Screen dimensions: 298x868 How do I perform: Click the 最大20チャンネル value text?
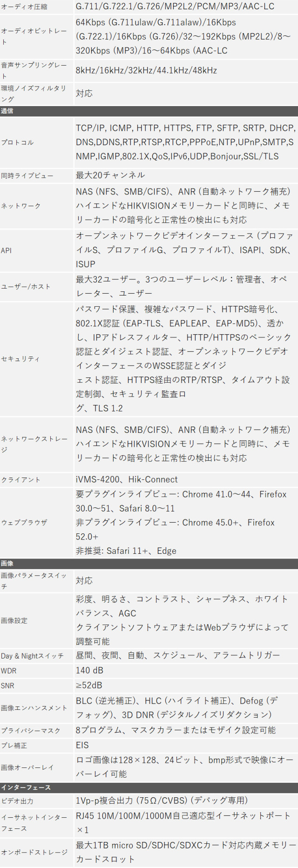[110, 175]
